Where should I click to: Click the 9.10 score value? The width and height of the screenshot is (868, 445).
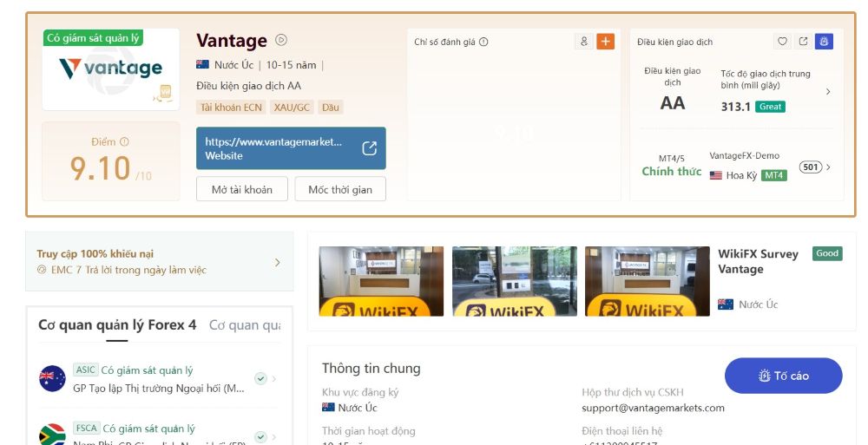tap(100, 168)
